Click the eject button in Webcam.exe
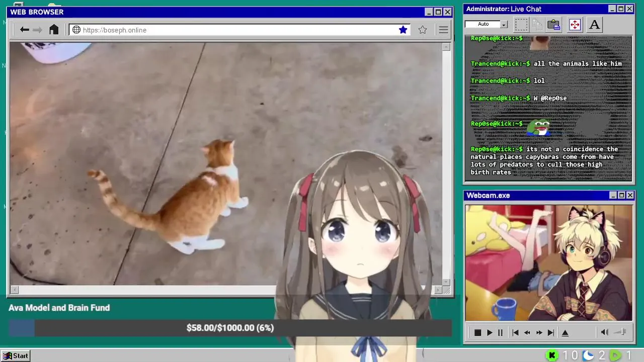Screen dimensions: 644x362 click(x=565, y=332)
